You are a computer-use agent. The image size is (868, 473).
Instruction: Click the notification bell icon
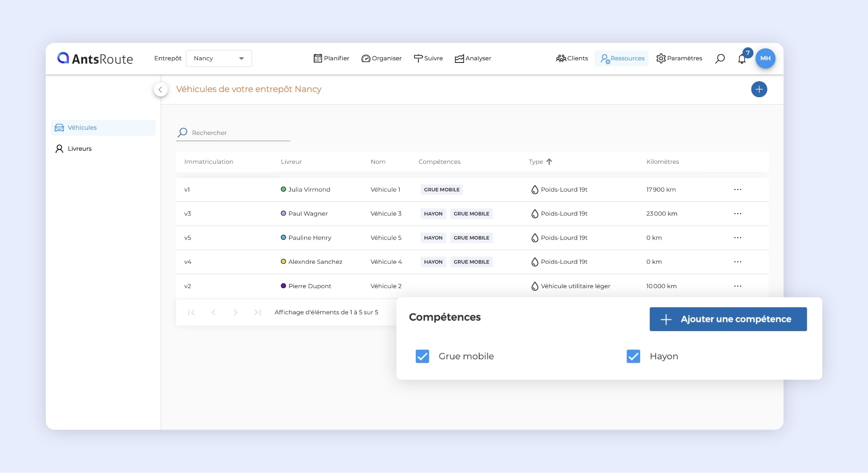742,59
